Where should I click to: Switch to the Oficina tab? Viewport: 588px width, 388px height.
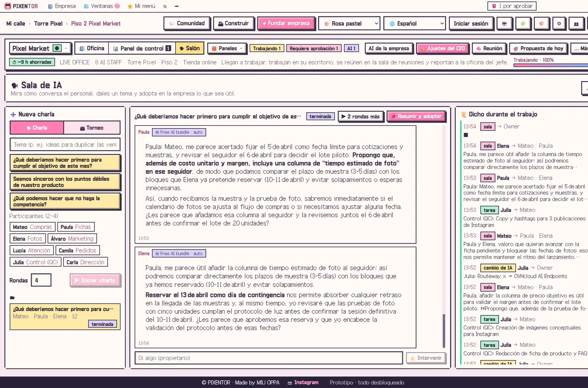pos(92,48)
